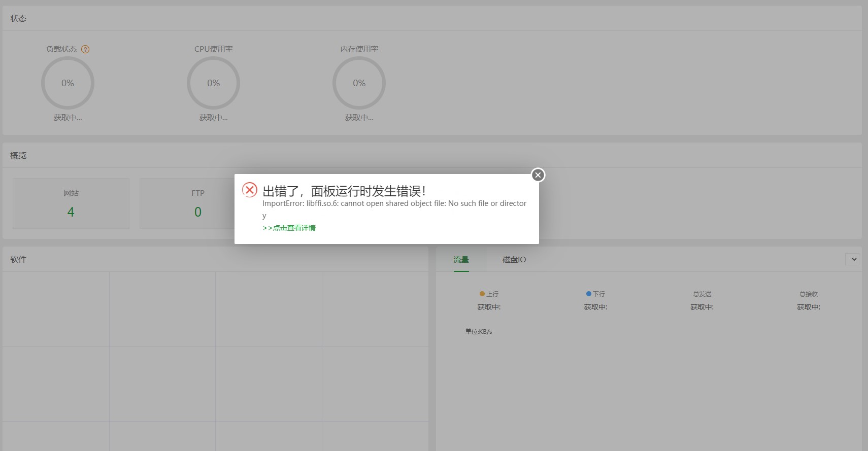Close the error dialog with the X button
Screen dimensions: 868x451
pyautogui.click(x=538, y=175)
